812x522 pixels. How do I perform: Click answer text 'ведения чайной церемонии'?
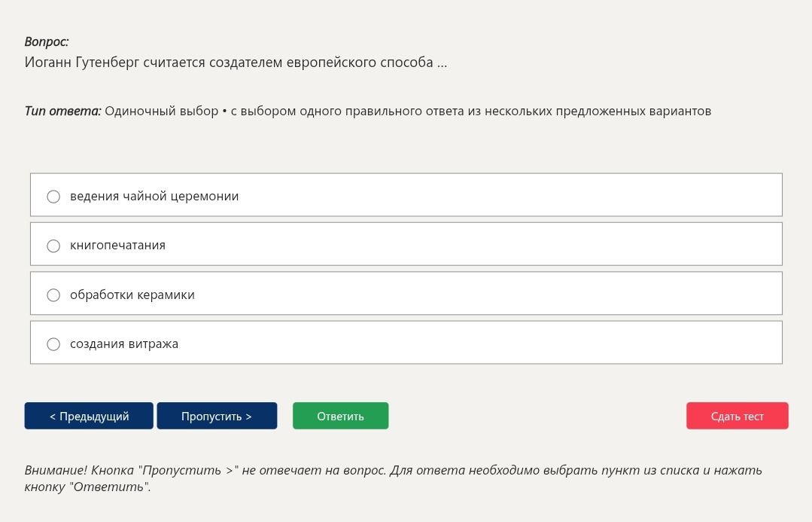tap(154, 197)
